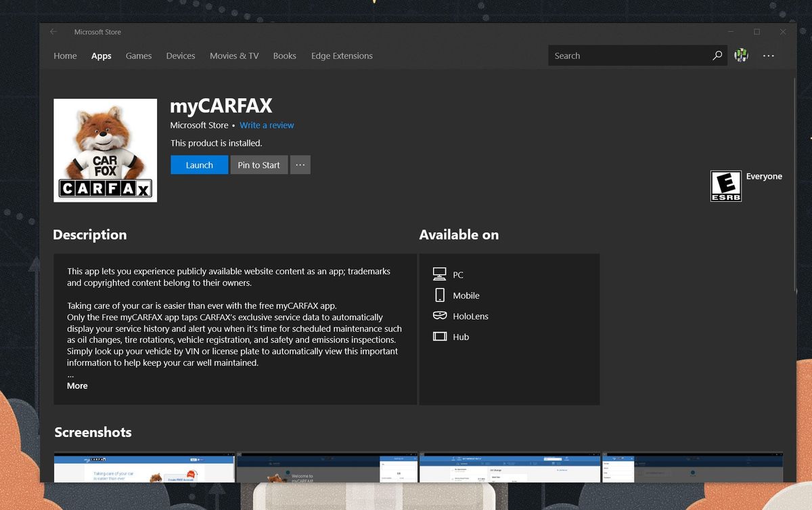Open the ESRB Everyone rating details
The image size is (812, 510).
726,186
